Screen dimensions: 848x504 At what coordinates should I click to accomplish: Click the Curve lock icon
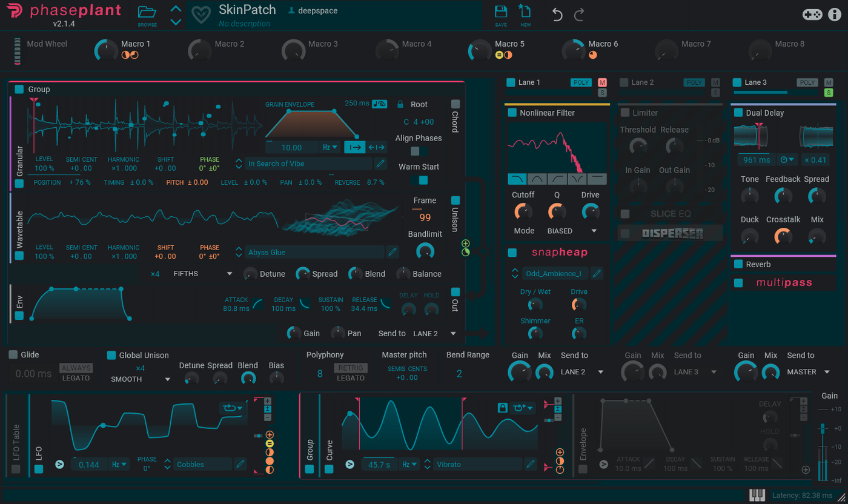[502, 408]
